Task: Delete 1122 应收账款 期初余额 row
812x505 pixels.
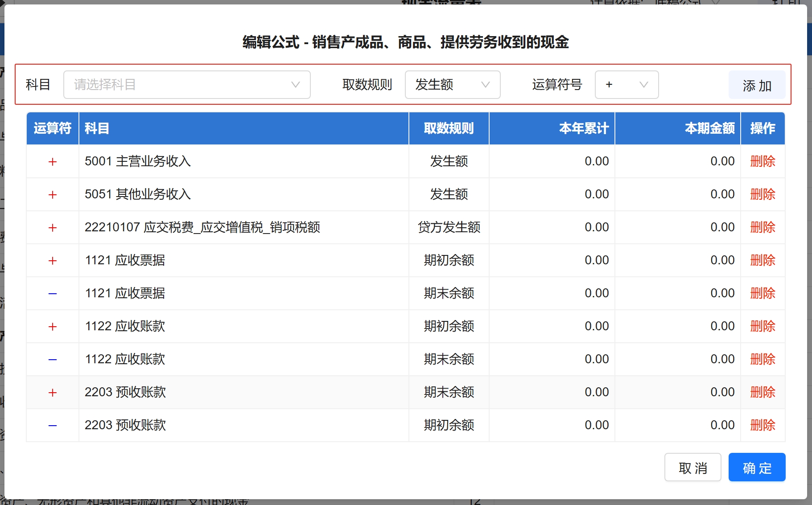Action: click(x=762, y=326)
